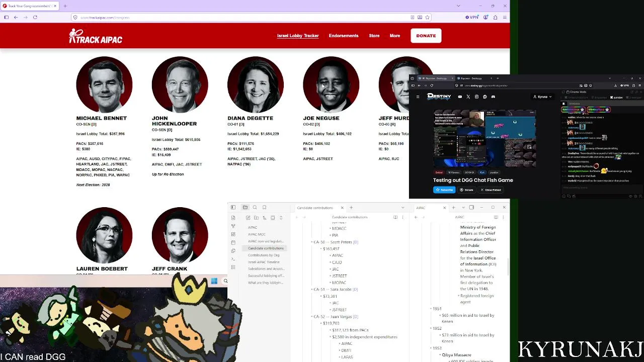This screenshot has height=362, width=644.
Task: Open the VPN panel in the top browser
Action: coord(472,17)
